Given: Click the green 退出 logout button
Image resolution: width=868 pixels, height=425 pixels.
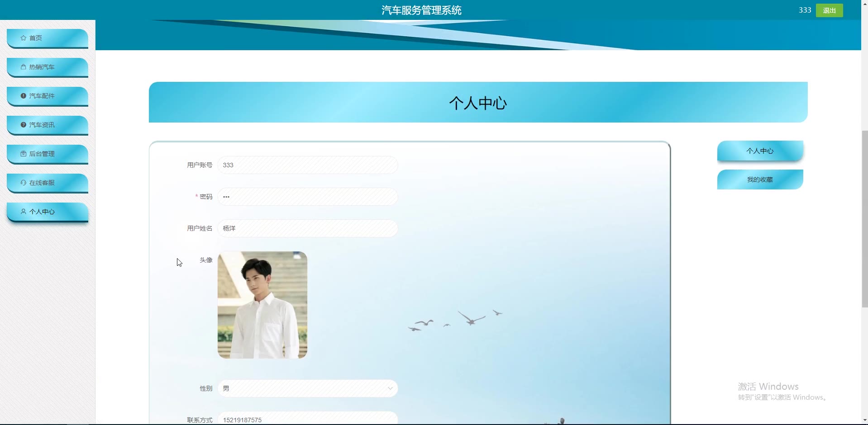Looking at the screenshot, I should pyautogui.click(x=829, y=10).
